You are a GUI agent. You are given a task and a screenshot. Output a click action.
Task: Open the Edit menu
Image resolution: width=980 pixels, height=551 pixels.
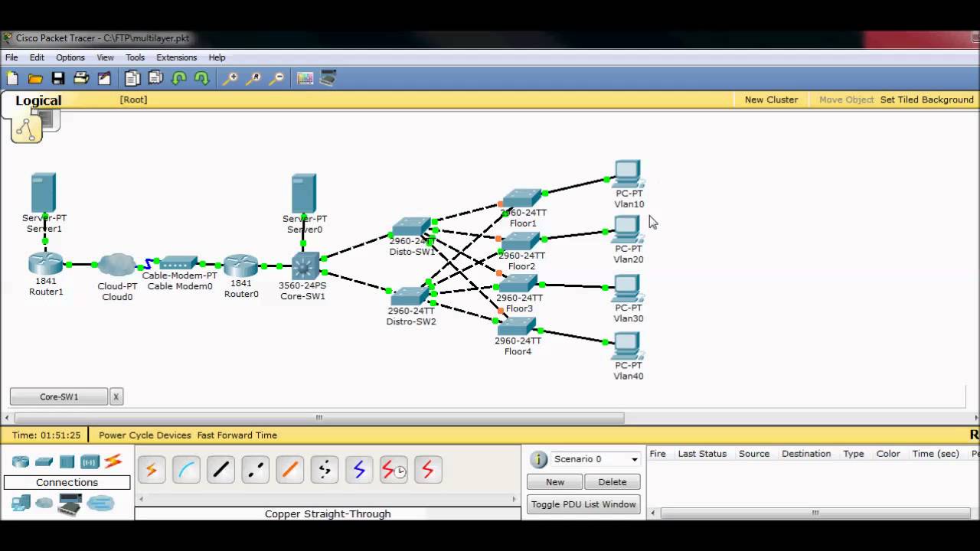pos(37,57)
